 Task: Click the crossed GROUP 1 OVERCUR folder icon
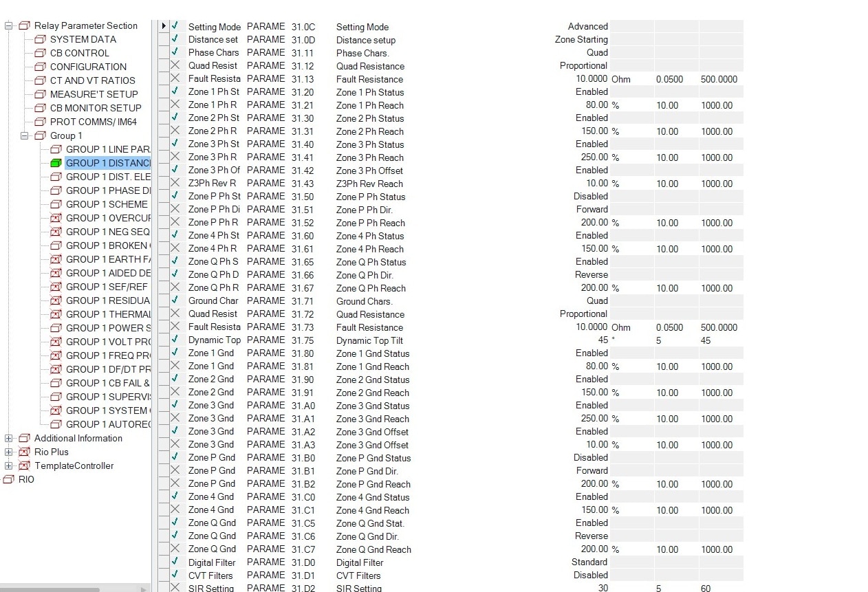(56, 218)
